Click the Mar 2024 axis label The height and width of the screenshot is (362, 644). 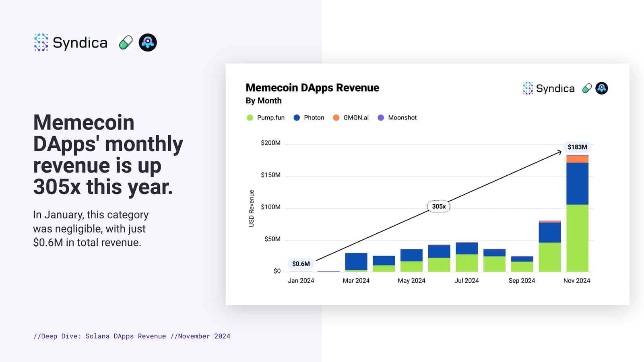tap(356, 280)
